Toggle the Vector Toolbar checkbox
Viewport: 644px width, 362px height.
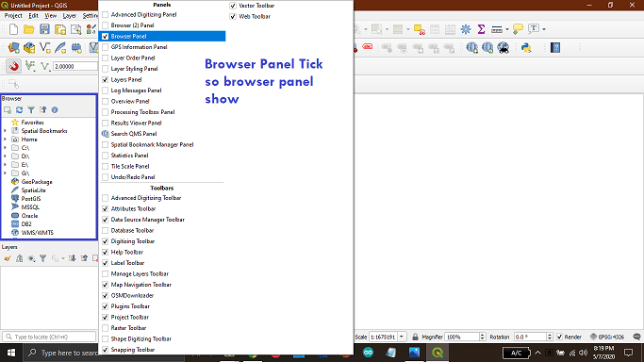click(x=233, y=6)
